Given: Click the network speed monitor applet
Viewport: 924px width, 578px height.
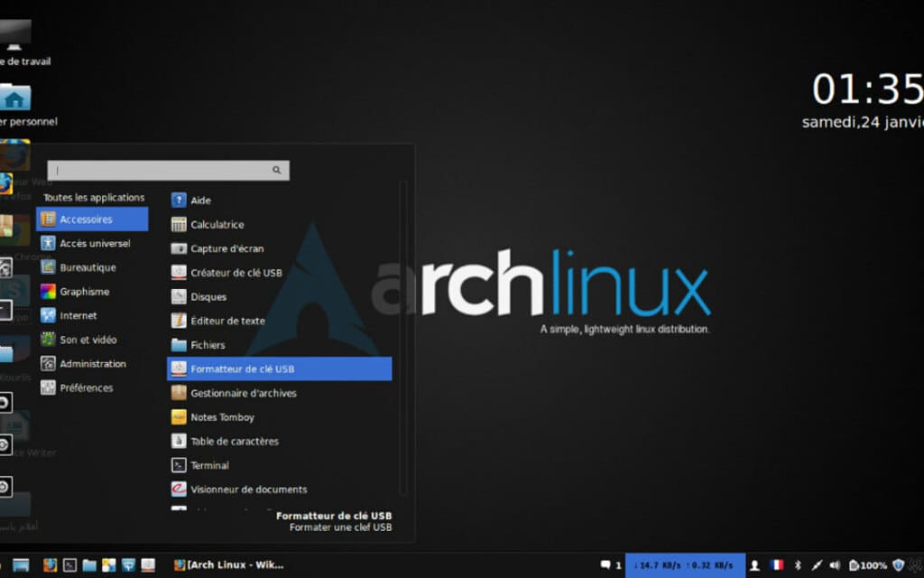Looking at the screenshot, I should (x=685, y=565).
